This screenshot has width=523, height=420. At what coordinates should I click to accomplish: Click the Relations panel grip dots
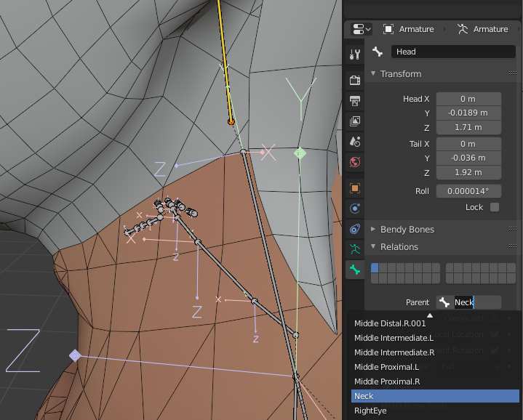513,246
